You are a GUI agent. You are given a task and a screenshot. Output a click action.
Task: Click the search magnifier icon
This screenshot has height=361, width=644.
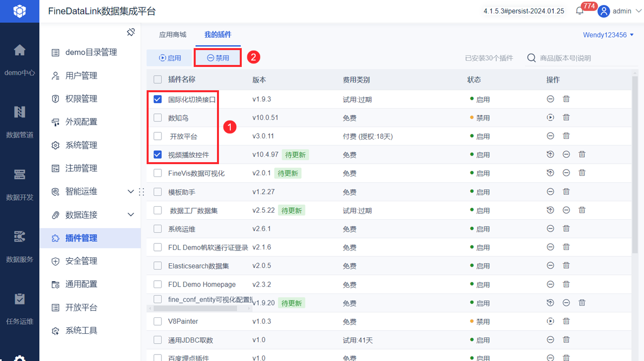click(x=532, y=58)
